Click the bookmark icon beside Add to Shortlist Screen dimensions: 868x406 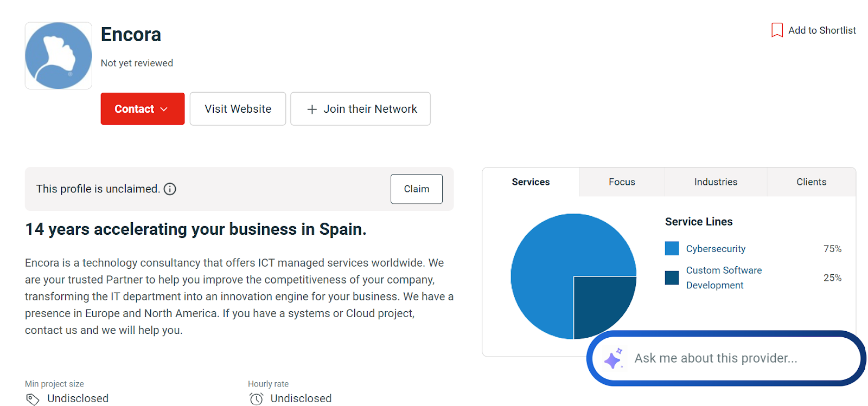click(x=777, y=30)
